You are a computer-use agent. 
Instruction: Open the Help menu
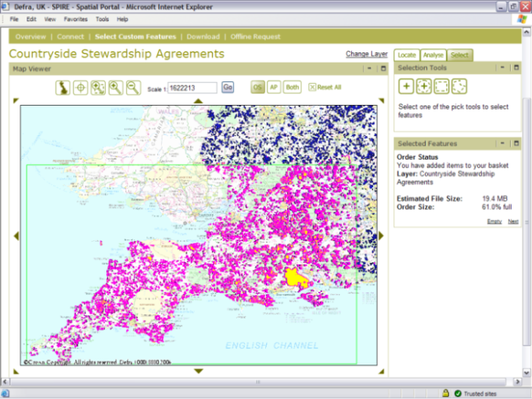click(123, 19)
